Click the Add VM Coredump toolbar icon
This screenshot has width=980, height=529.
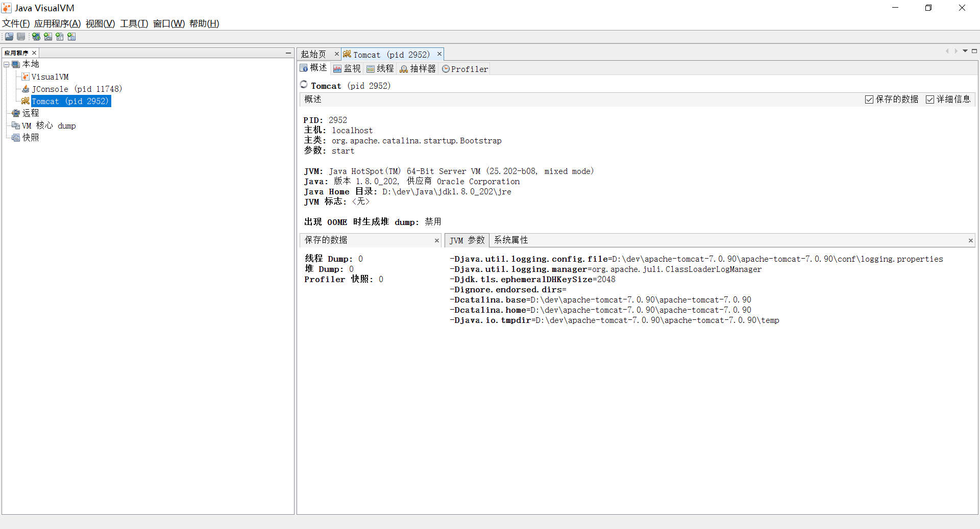[x=60, y=37]
